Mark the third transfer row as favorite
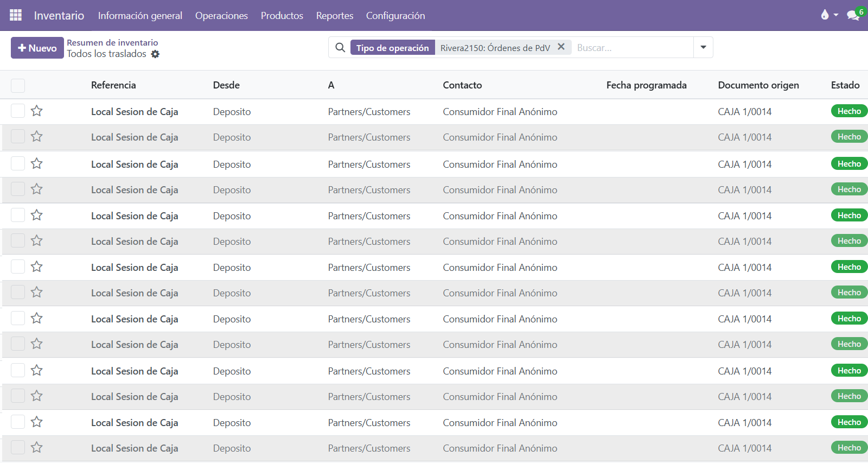Viewport: 868px width, 463px height. [37, 164]
